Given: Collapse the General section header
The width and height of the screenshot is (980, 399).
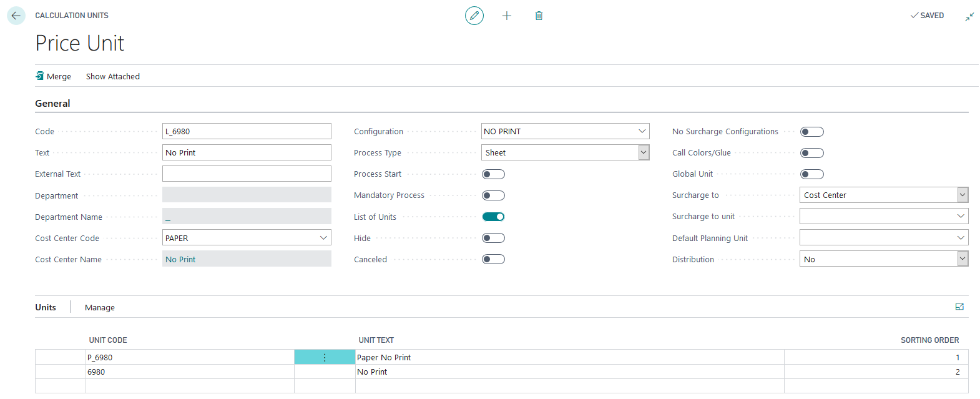Looking at the screenshot, I should pos(52,104).
